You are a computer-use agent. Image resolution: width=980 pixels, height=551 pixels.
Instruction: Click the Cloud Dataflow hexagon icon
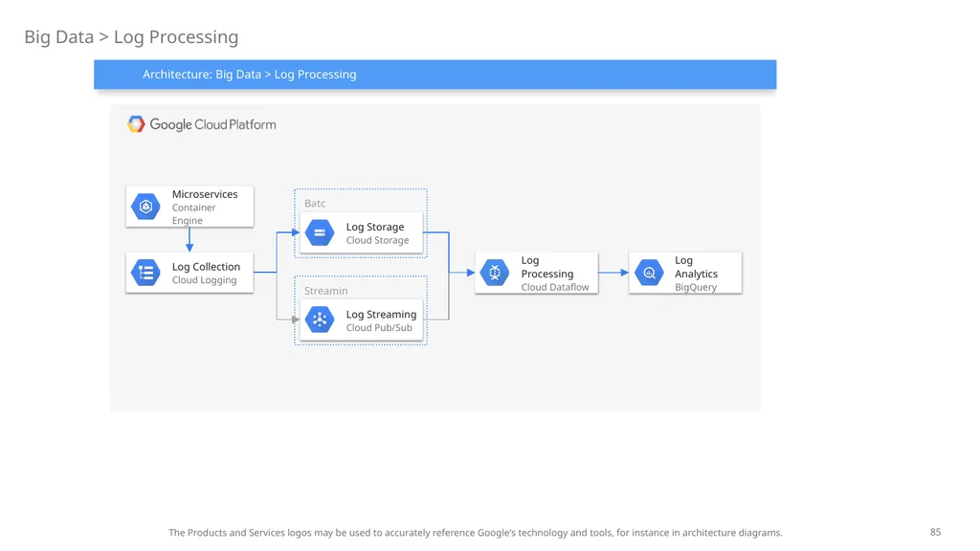point(495,273)
